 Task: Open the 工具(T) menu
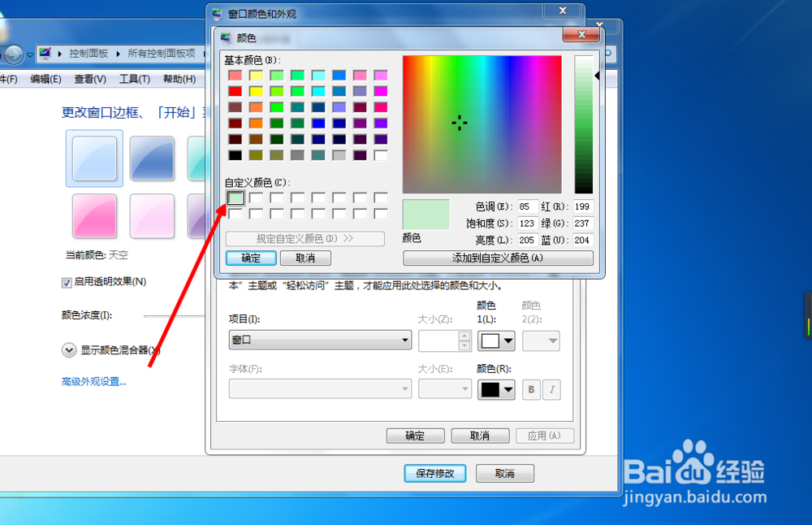click(x=135, y=80)
